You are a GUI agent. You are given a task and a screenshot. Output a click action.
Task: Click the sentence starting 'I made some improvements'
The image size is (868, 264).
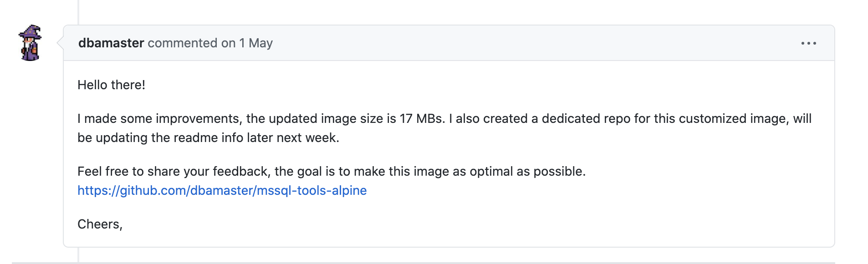click(444, 118)
